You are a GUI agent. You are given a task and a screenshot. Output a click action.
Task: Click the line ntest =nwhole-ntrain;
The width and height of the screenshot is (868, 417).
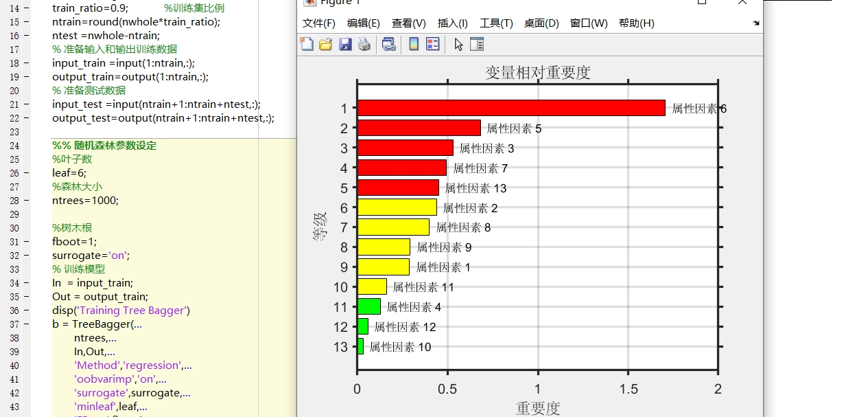pyautogui.click(x=106, y=36)
